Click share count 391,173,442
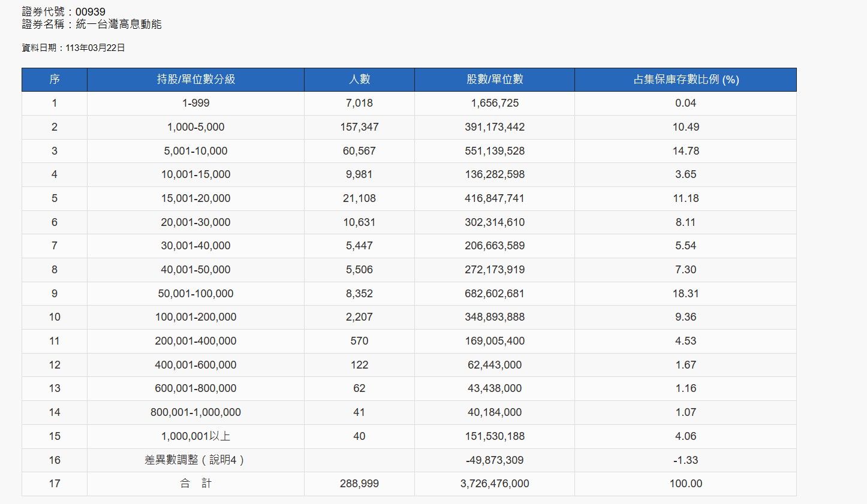Screen dimensions: 867x504 pos(495,127)
